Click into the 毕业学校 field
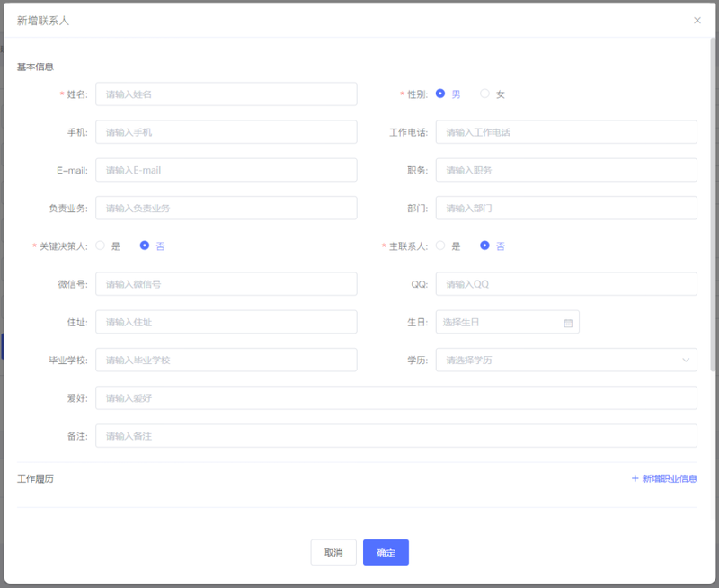This screenshot has width=719, height=588. [226, 360]
